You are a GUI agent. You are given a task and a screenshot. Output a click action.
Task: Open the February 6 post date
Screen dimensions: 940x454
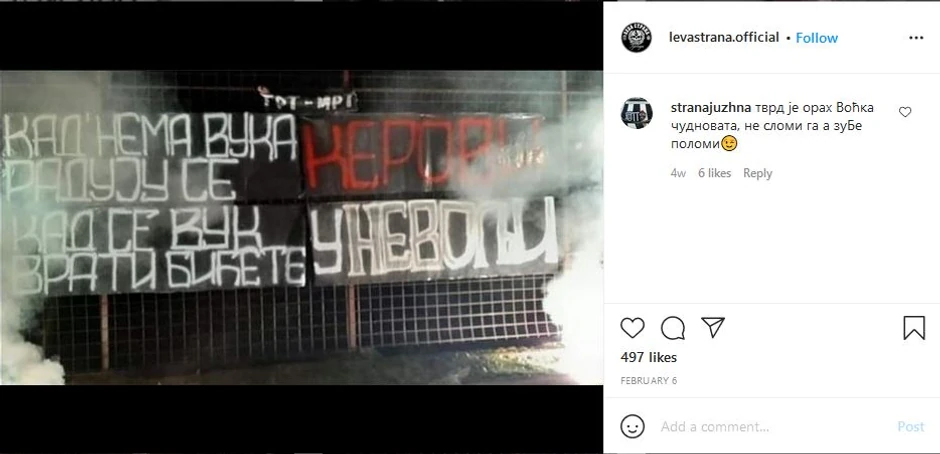tap(649, 381)
